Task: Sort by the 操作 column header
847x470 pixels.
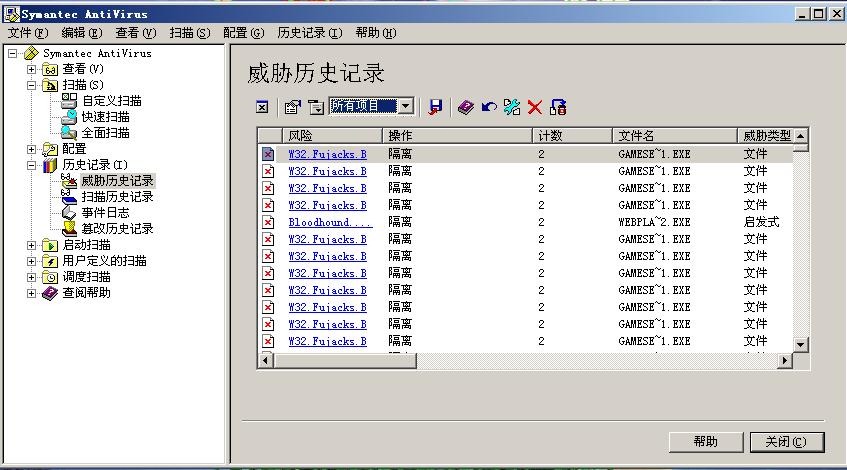Action: point(458,136)
